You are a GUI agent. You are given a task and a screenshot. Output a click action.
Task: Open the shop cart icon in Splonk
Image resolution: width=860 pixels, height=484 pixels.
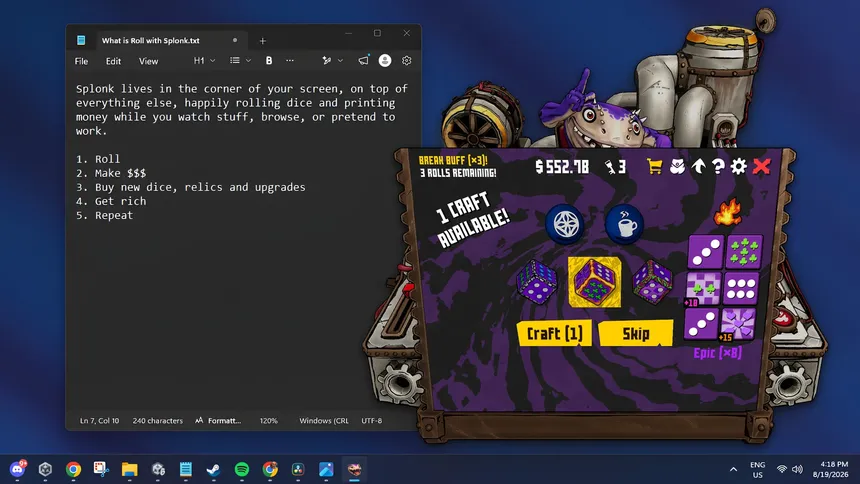[654, 166]
